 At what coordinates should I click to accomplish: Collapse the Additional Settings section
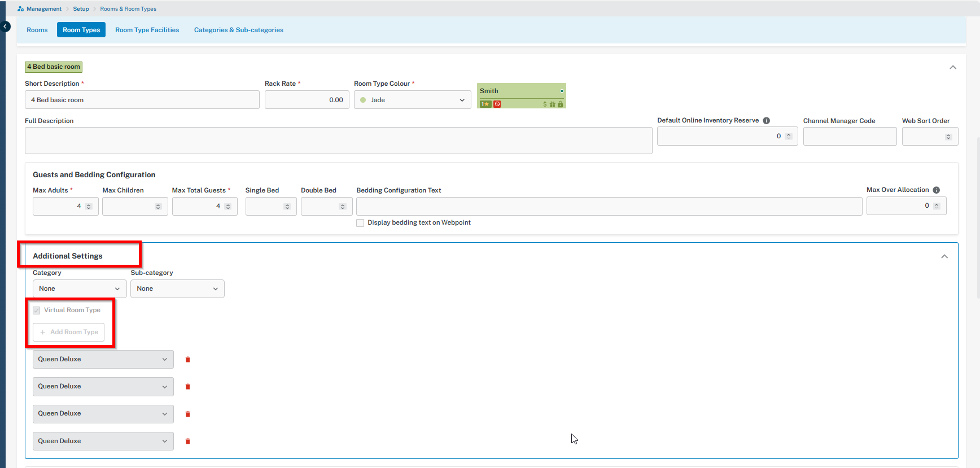point(944,257)
